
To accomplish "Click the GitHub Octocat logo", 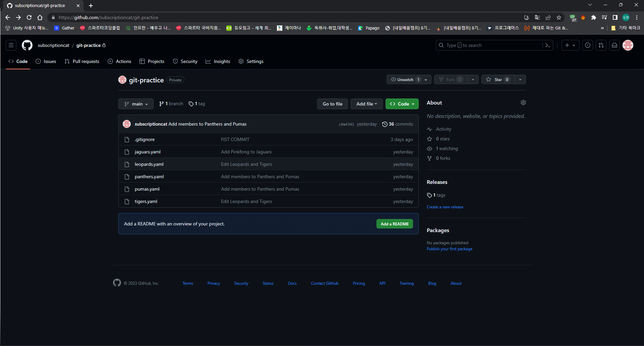I will (x=27, y=45).
